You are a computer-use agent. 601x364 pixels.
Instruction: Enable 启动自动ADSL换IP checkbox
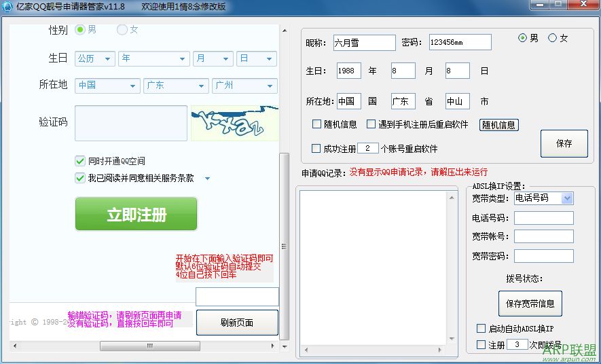481,329
